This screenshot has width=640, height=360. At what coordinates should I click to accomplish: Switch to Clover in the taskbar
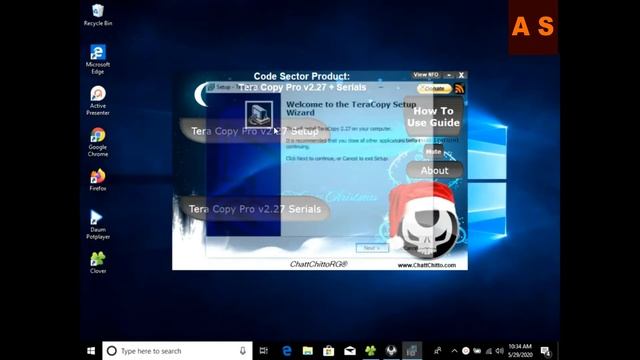coord(371,351)
